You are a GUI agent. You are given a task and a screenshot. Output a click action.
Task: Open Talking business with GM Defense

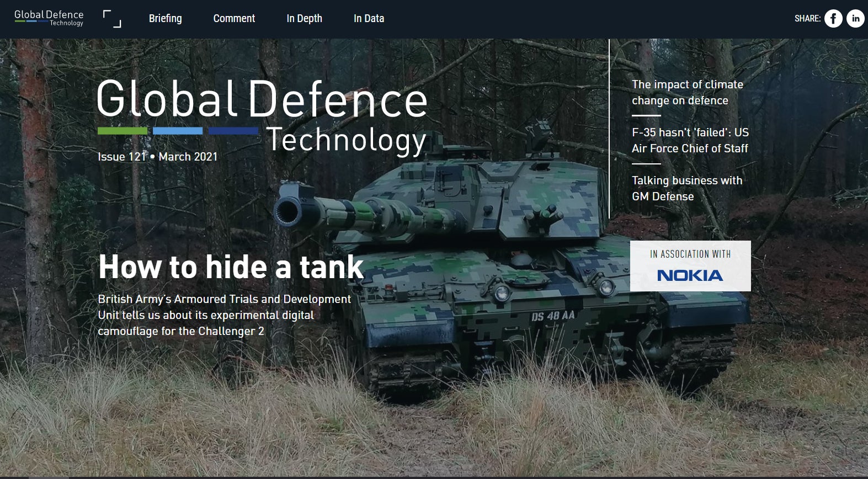pyautogui.click(x=686, y=189)
